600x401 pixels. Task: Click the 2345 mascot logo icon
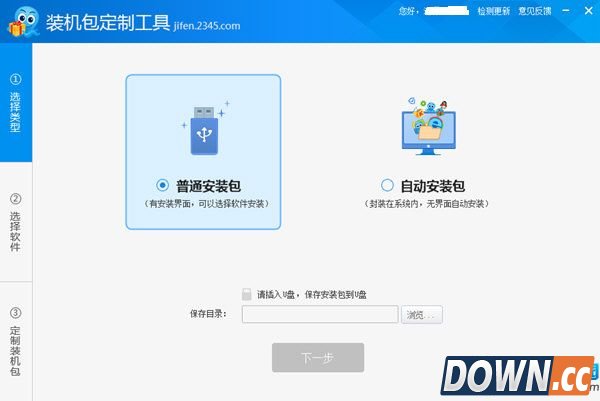pyautogui.click(x=20, y=20)
